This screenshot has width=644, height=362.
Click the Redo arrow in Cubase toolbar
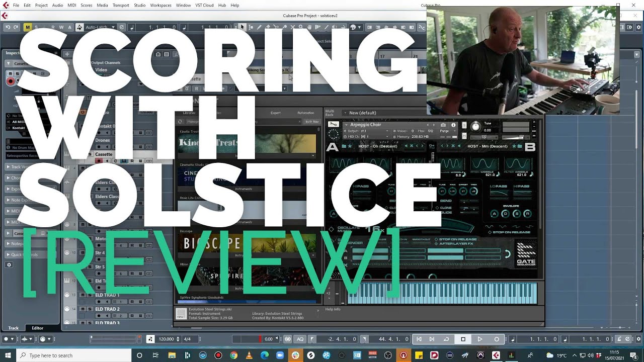[x=16, y=27]
